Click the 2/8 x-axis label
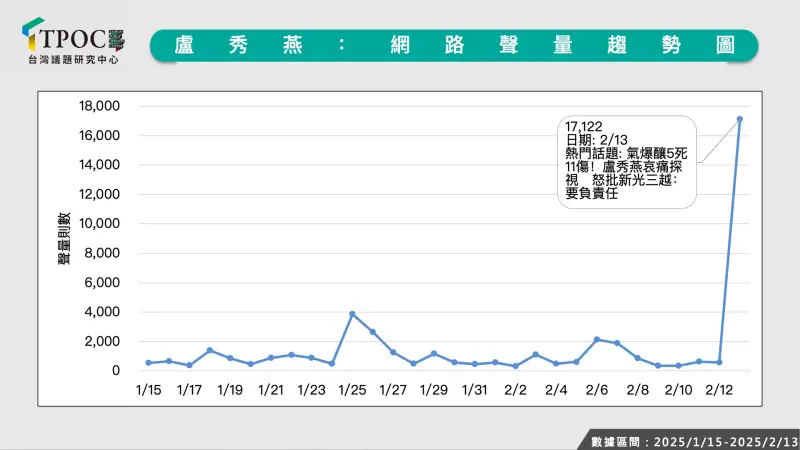Viewport: 800px width, 450px height. click(638, 390)
